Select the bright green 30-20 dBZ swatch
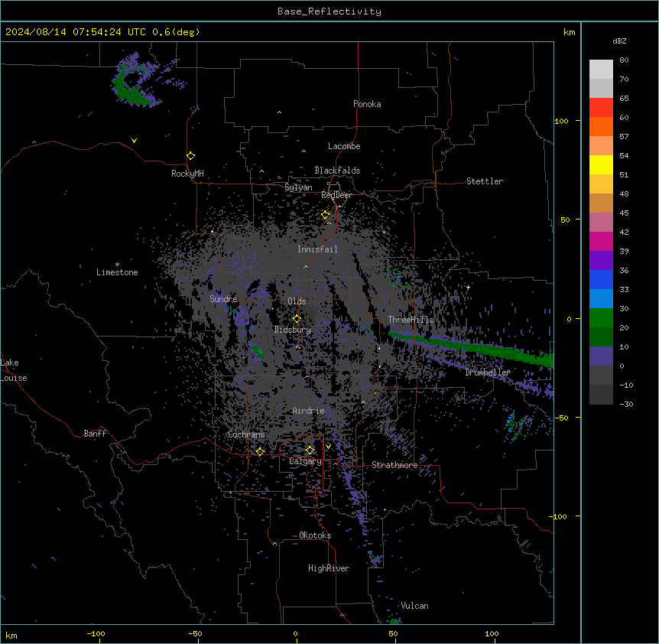The image size is (659, 644). (601, 318)
